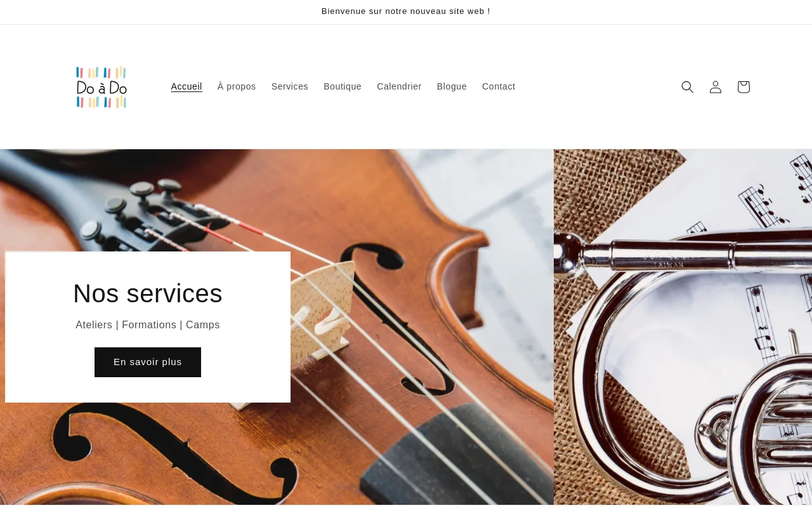
Task: Open the Boutique menu item
Action: (x=343, y=86)
